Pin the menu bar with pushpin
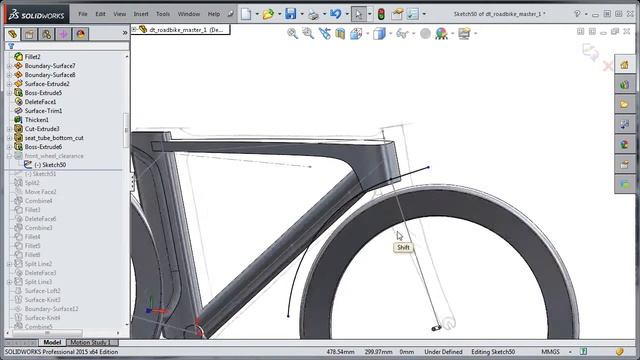Screen dimensions: 640x360 231,14
